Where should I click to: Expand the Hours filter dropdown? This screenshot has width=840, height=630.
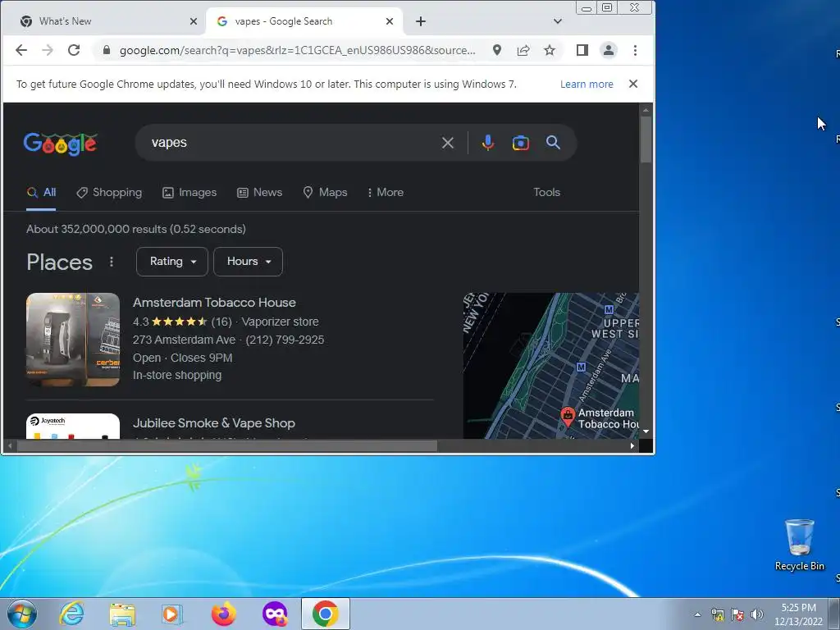248,262
